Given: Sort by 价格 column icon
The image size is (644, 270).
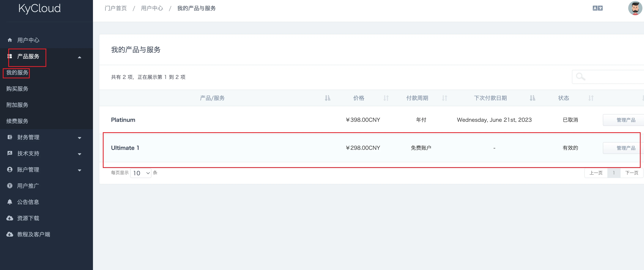Looking at the screenshot, I should [386, 98].
